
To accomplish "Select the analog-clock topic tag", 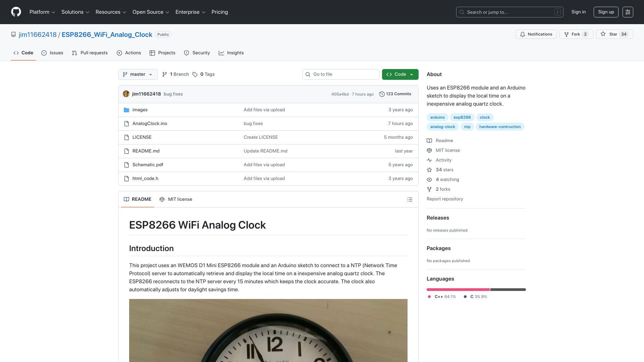I will (x=443, y=127).
